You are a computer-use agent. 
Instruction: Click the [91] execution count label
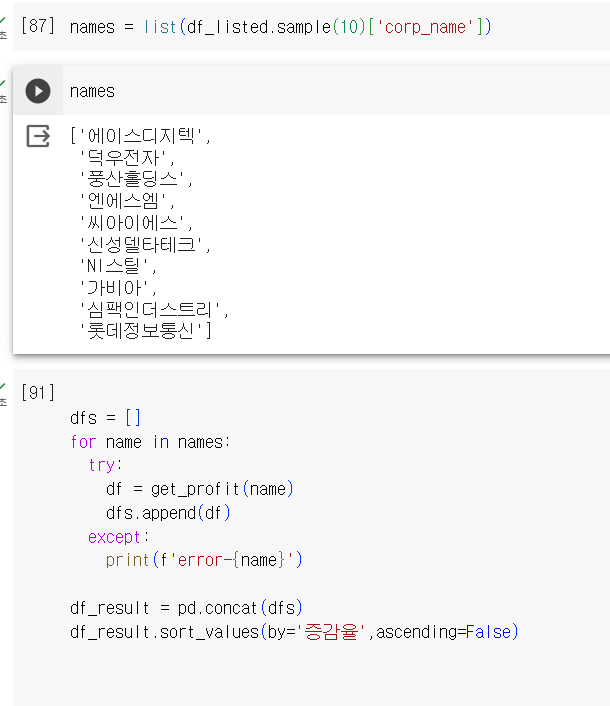pos(38,393)
